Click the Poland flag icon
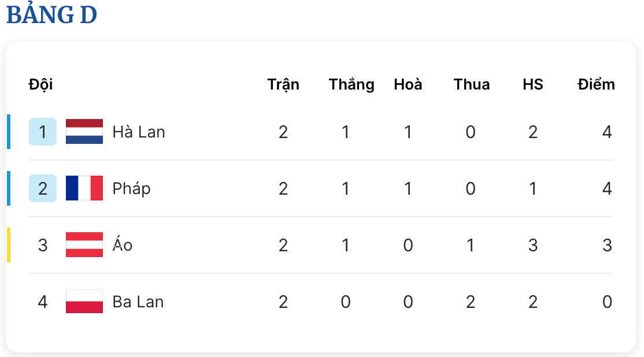The image size is (644, 357). [84, 301]
